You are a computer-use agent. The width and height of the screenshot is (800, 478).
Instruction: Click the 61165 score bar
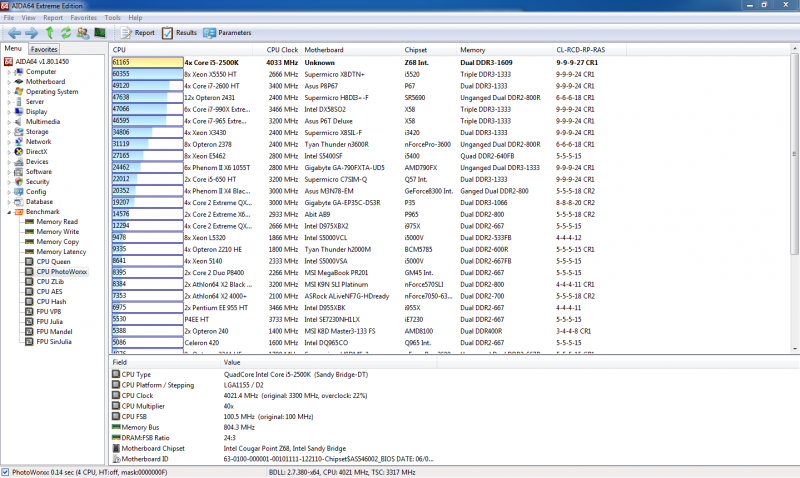(x=147, y=63)
